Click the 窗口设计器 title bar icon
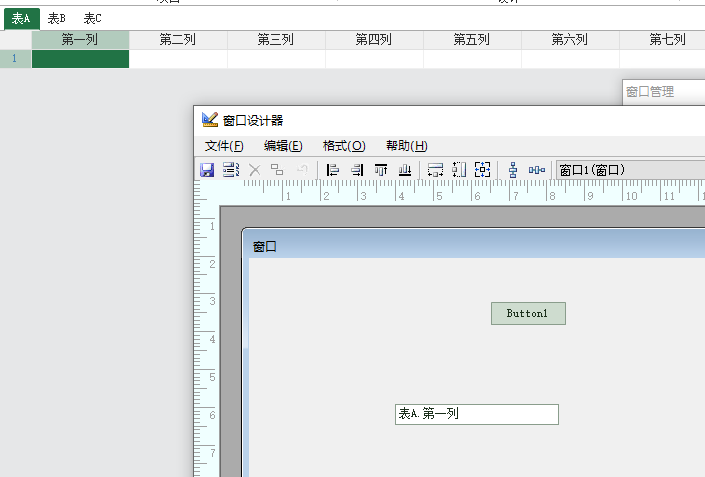Viewport: 705px width, 477px height. pyautogui.click(x=210, y=120)
